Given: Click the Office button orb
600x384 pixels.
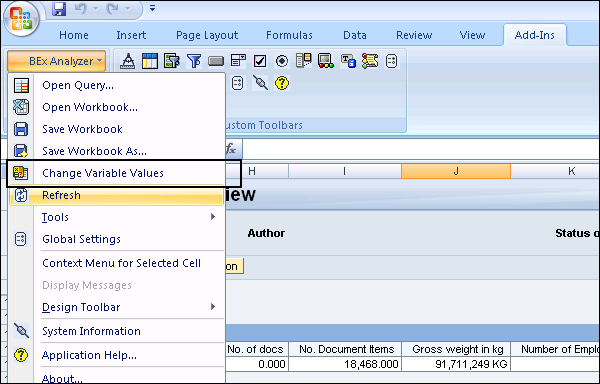Looking at the screenshot, I should coord(21,19).
